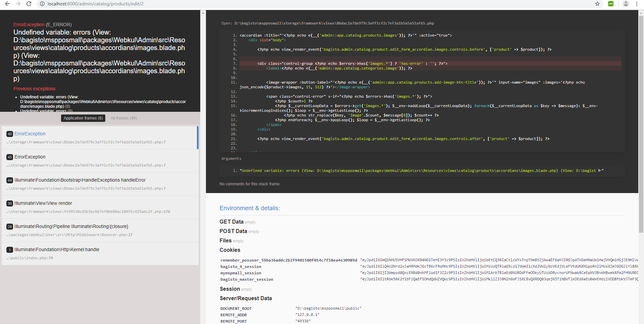
Task: Click the Session heading
Action: [230, 289]
